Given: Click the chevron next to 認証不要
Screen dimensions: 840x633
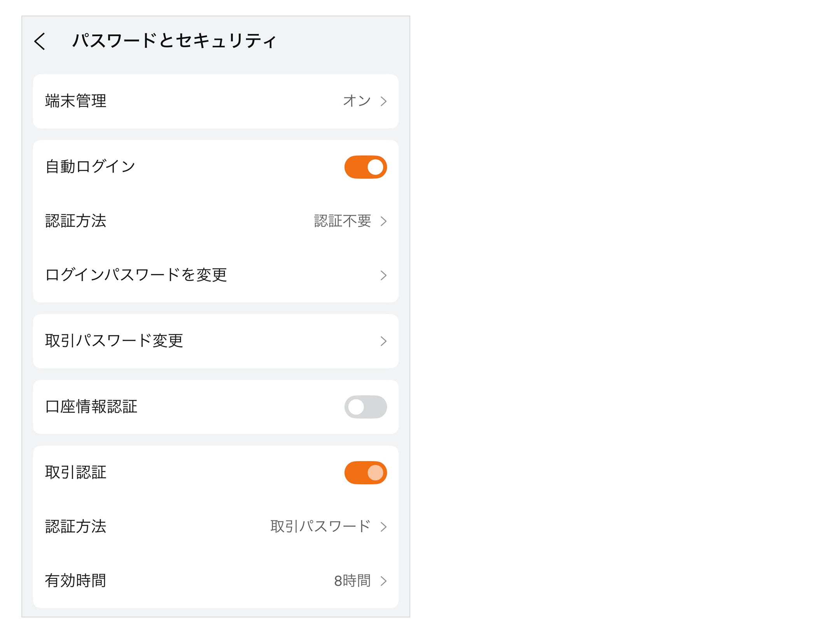Looking at the screenshot, I should 383,221.
